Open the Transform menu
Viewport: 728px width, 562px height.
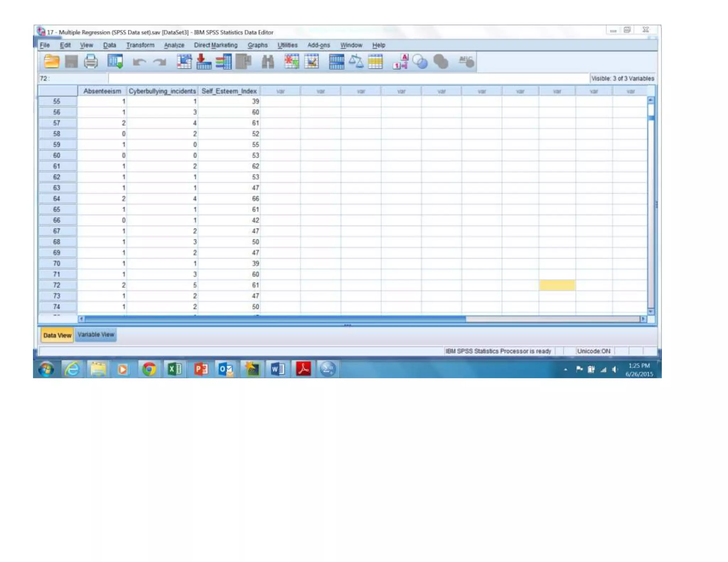[140, 45]
